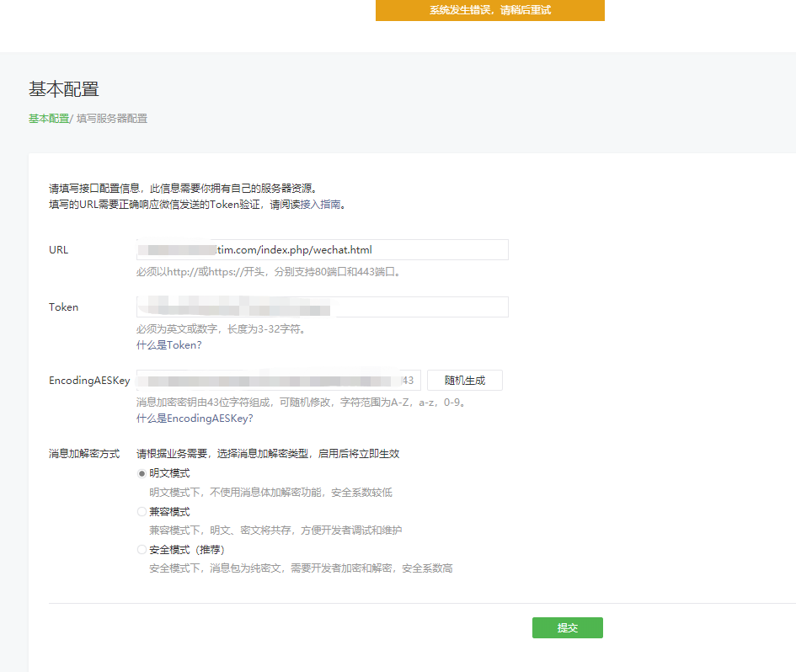Click the large 基本配置 page heading
The width and height of the screenshot is (796, 672).
point(64,89)
